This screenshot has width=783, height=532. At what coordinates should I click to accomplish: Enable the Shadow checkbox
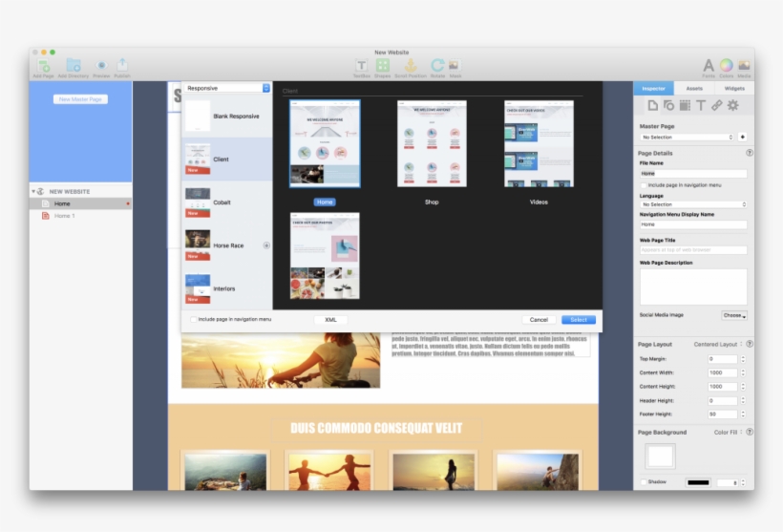644,482
